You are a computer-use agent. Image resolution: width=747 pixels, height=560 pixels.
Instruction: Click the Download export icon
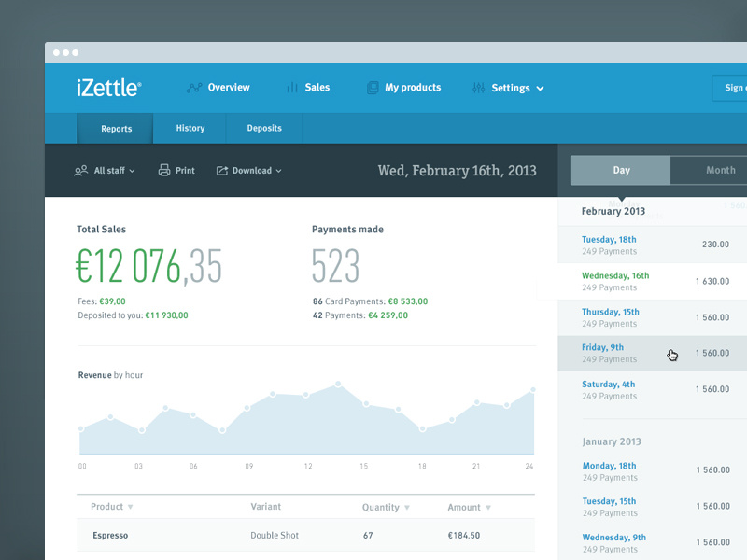pyautogui.click(x=222, y=171)
